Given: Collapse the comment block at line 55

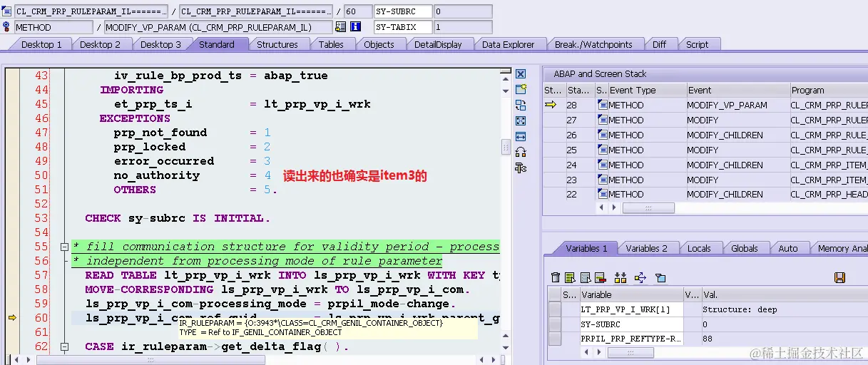Looking at the screenshot, I should click(x=64, y=247).
